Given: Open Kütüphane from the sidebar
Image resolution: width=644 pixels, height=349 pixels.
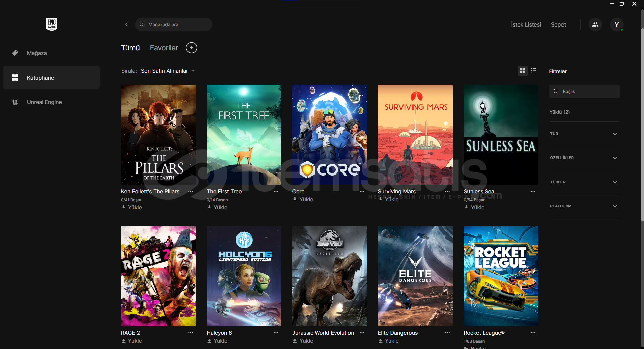Looking at the screenshot, I should tap(51, 78).
